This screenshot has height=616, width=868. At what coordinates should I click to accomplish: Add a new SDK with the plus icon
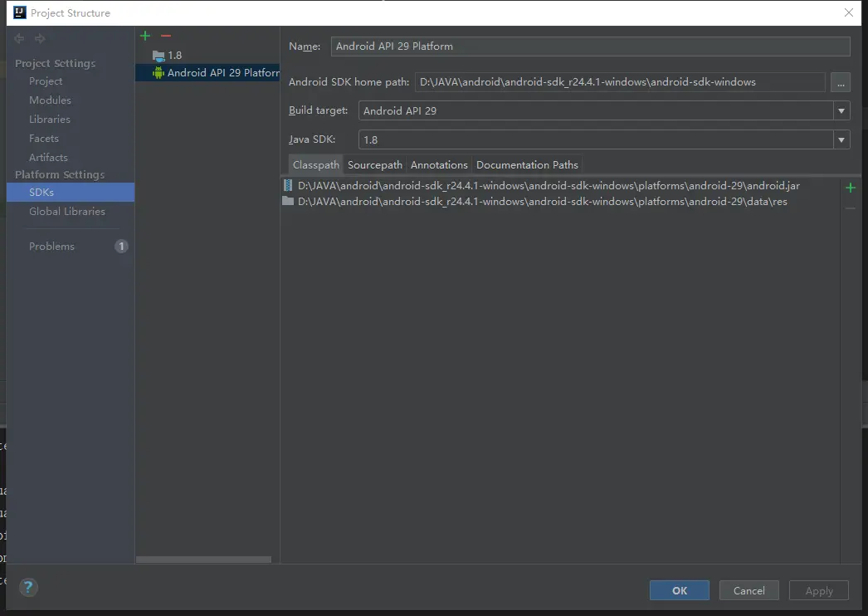point(145,36)
